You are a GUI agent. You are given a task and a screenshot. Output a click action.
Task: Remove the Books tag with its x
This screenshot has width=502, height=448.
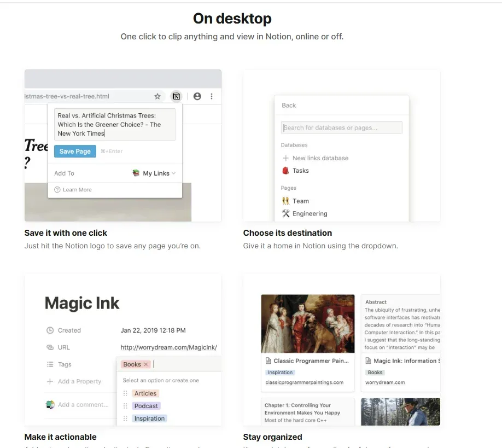146,364
